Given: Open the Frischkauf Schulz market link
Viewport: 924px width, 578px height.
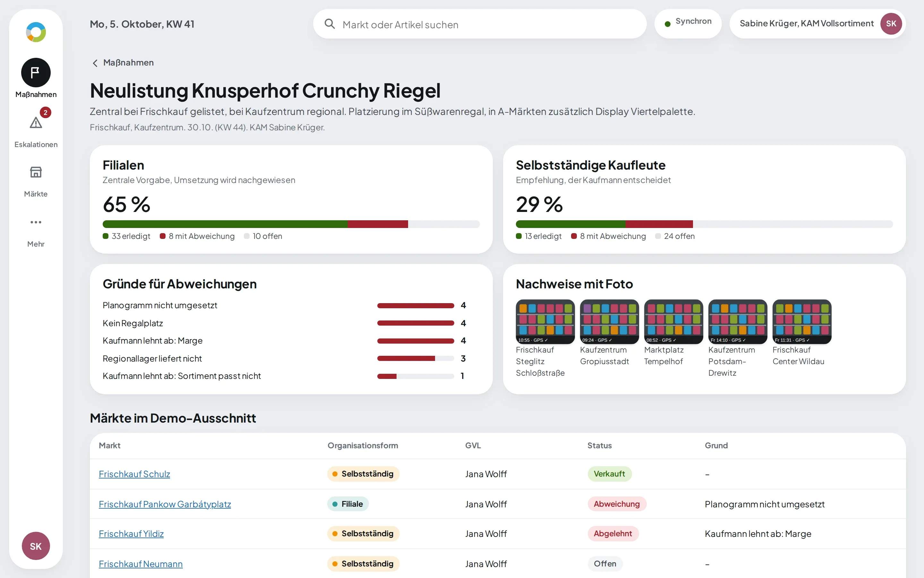Looking at the screenshot, I should [134, 474].
